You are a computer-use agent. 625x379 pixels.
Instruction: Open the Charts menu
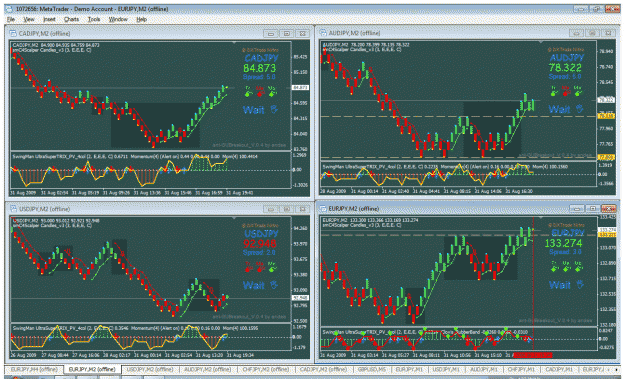coord(71,19)
